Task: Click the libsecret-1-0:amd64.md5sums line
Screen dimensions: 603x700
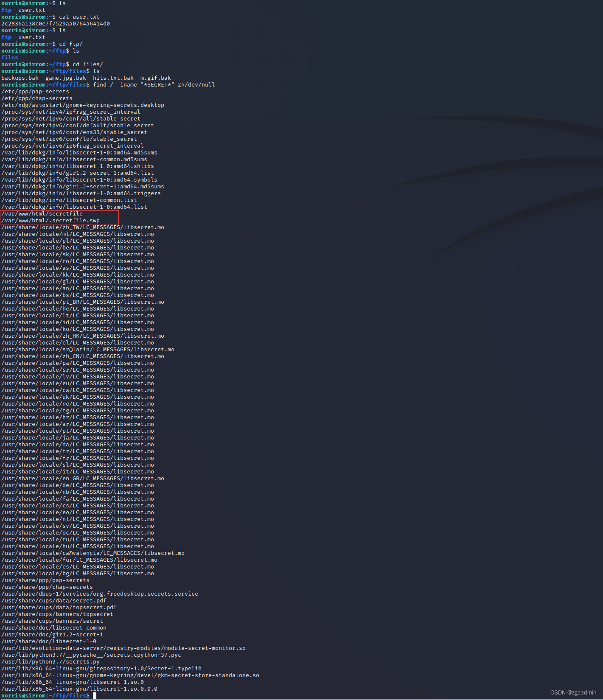Action: (x=79, y=153)
